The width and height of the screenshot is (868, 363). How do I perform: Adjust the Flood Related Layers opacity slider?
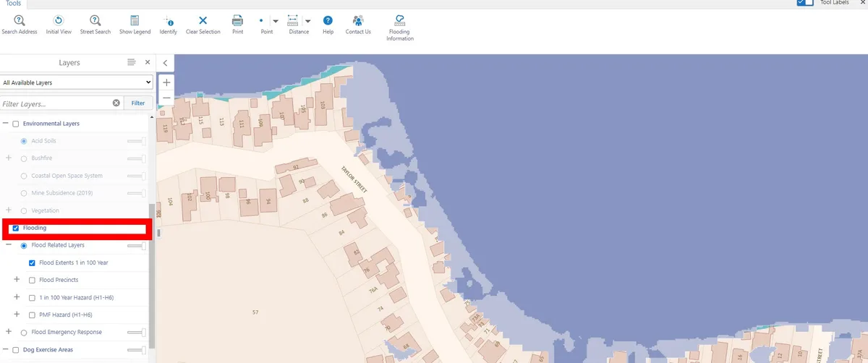click(137, 246)
